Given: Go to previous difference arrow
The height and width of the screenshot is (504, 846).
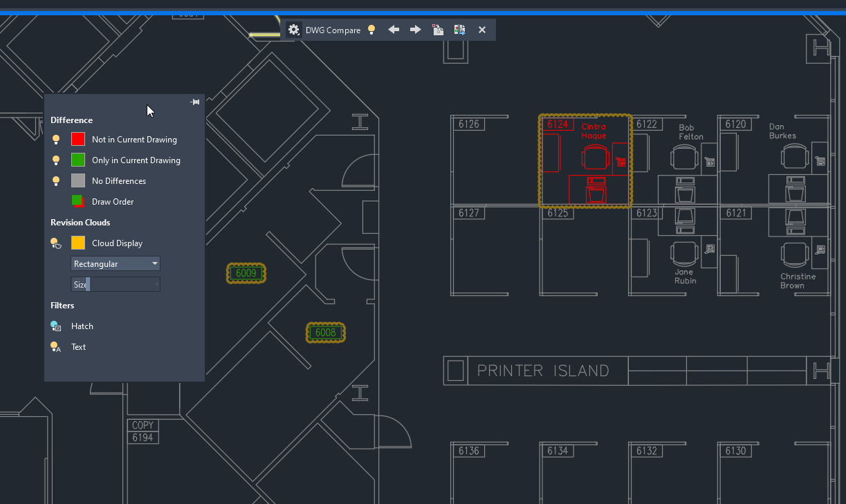Looking at the screenshot, I should click(394, 30).
